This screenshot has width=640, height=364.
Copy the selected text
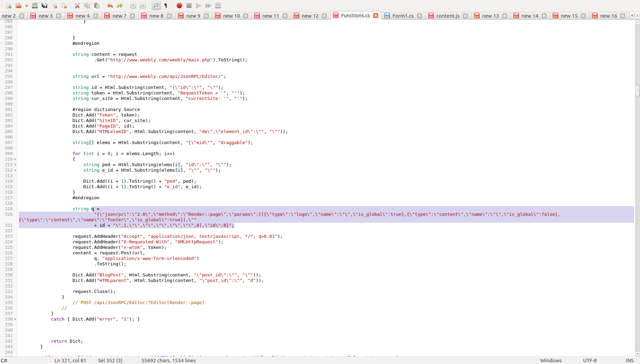click(87, 6)
